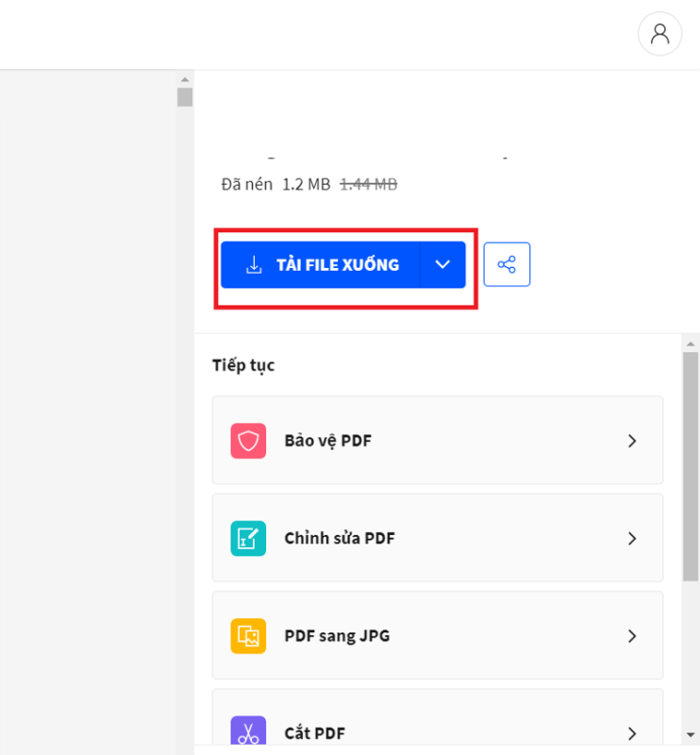Screen dimensions: 700x755
Task: Expand the Cắt PDF chevron
Action: (x=632, y=732)
